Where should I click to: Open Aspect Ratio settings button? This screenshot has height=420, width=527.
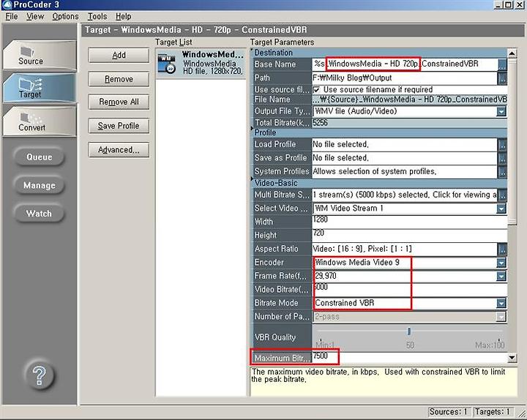[x=502, y=249]
